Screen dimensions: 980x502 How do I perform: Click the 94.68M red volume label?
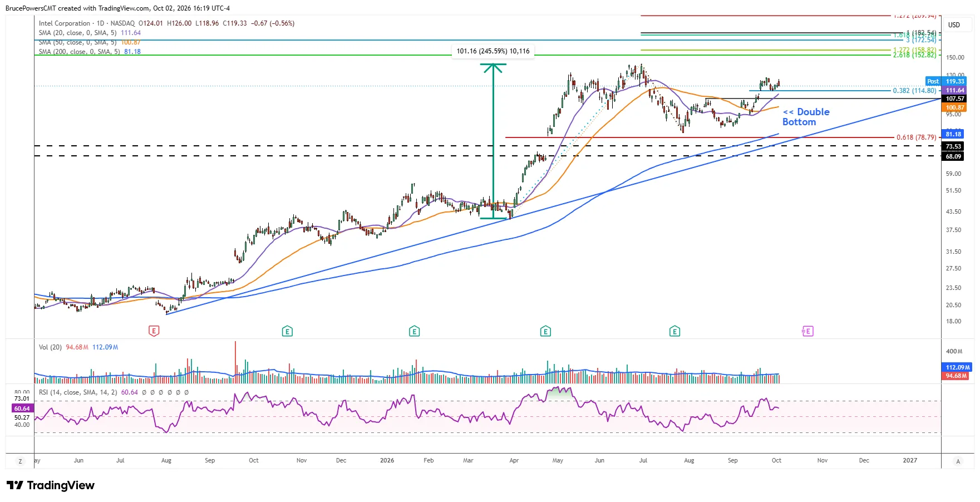pyautogui.click(x=956, y=376)
